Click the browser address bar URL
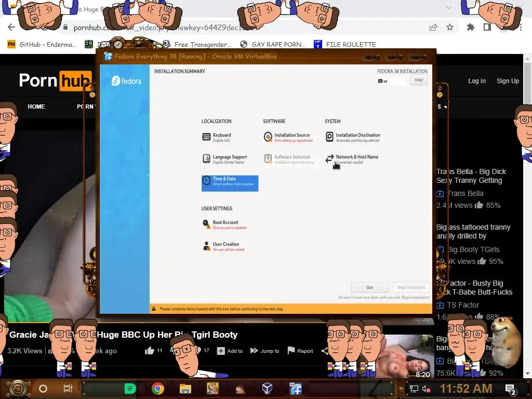 click(x=166, y=28)
